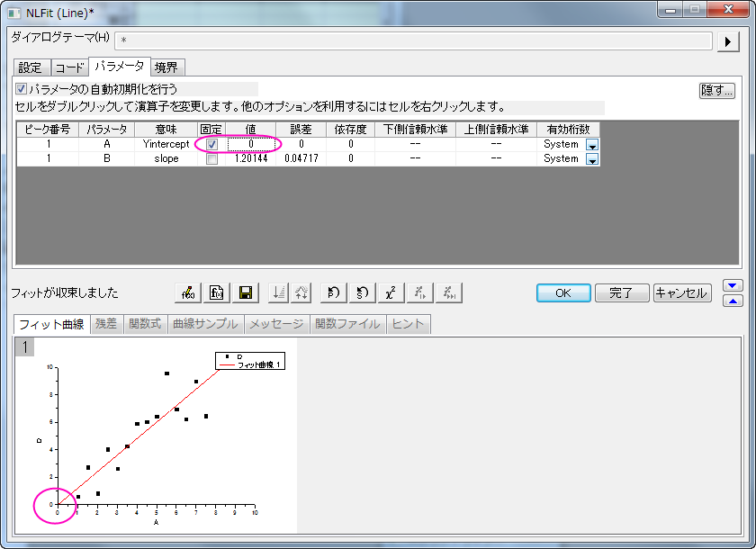Viewport: 756px width, 549px height.
Task: Click parameter A name cell
Action: coord(107,144)
